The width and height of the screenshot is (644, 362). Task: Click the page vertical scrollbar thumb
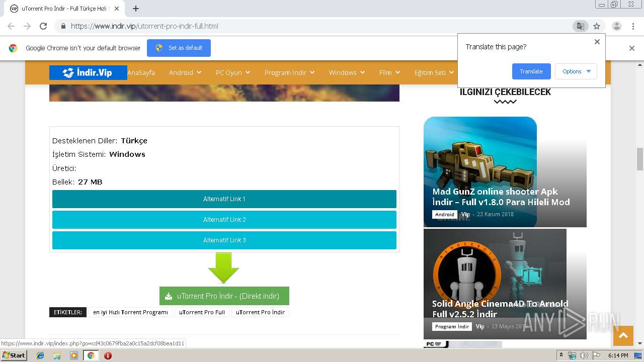point(640,159)
